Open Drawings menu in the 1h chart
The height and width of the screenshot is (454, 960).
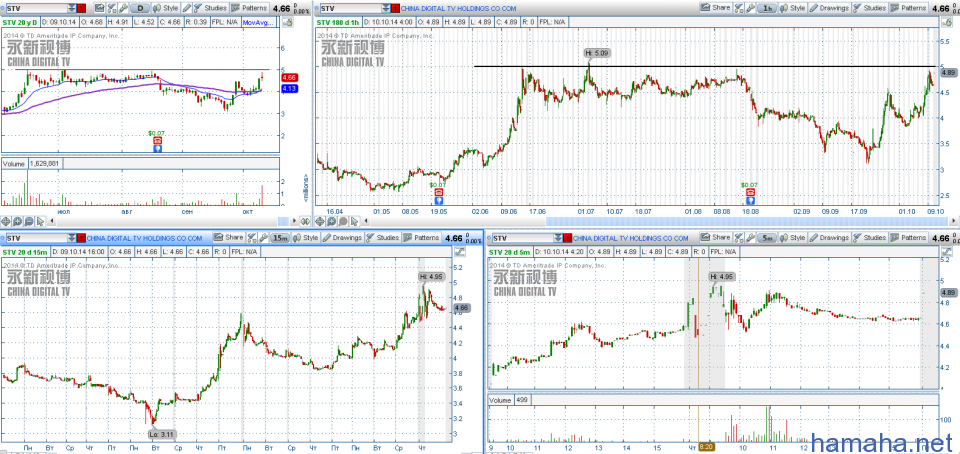pyautogui.click(x=830, y=8)
